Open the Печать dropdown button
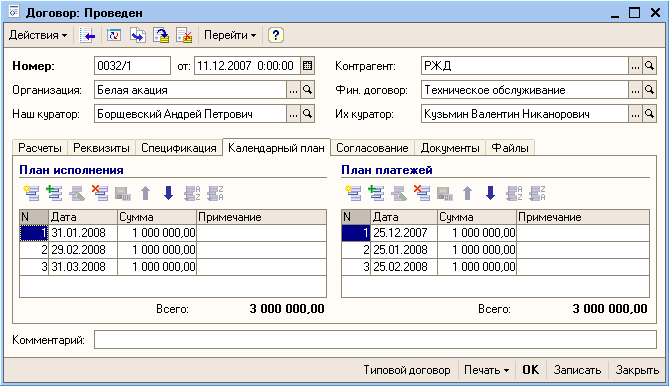669x386 pixels. 486,370
